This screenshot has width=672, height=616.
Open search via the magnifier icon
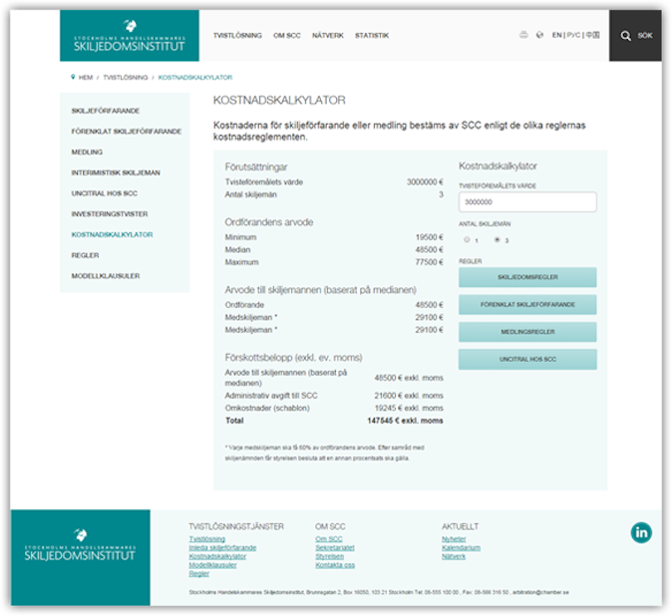tap(626, 36)
